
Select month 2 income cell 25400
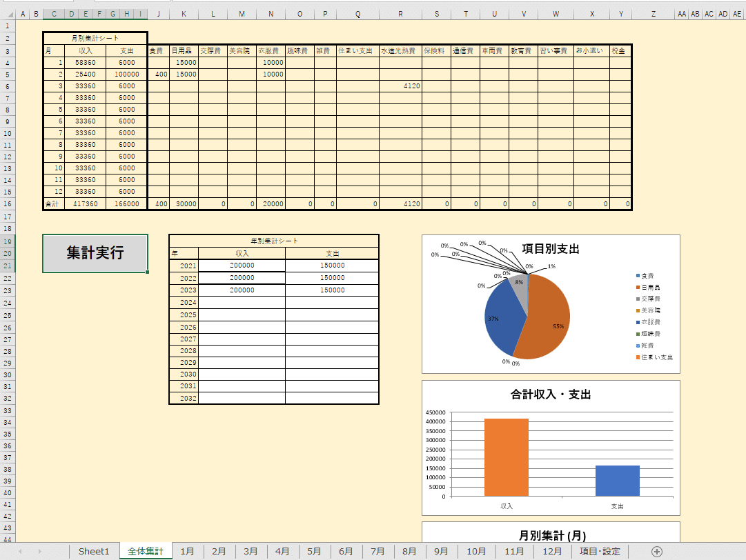(x=86, y=74)
